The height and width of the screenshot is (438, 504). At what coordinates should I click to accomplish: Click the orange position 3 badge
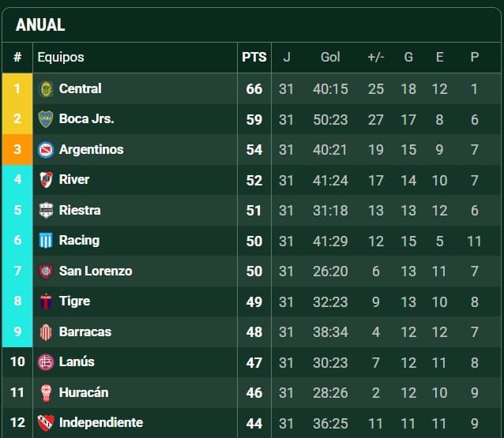(17, 150)
